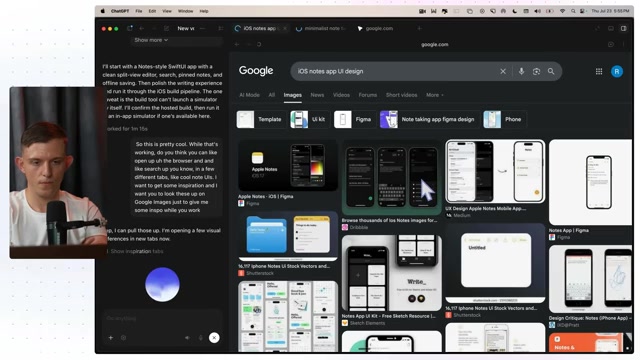The width and height of the screenshot is (640, 360).
Task: Go to Google logo homepage
Action: [256, 71]
